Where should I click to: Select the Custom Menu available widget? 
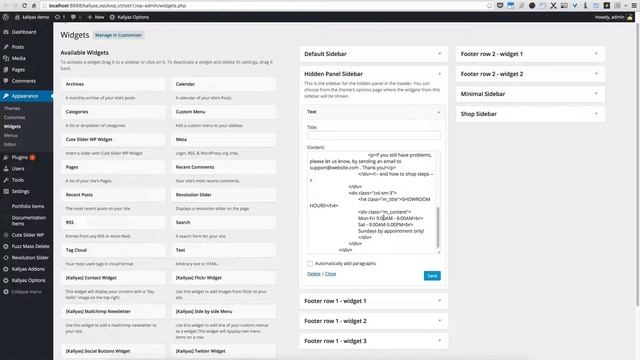tap(223, 112)
